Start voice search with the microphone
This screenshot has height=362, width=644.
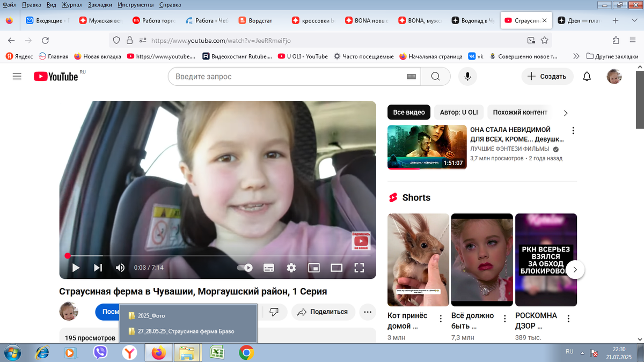[x=467, y=77]
